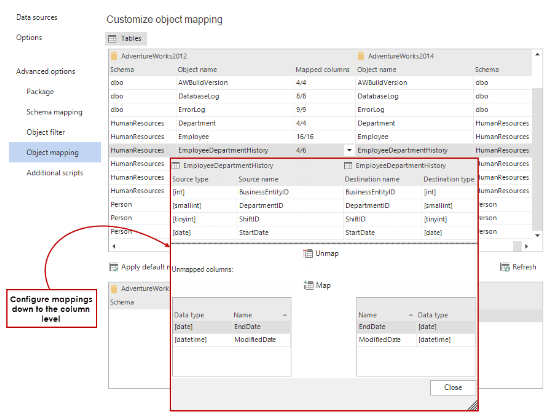Viewport: 551px width, 419px height.
Task: Open Package settings
Action: pyautogui.click(x=40, y=91)
